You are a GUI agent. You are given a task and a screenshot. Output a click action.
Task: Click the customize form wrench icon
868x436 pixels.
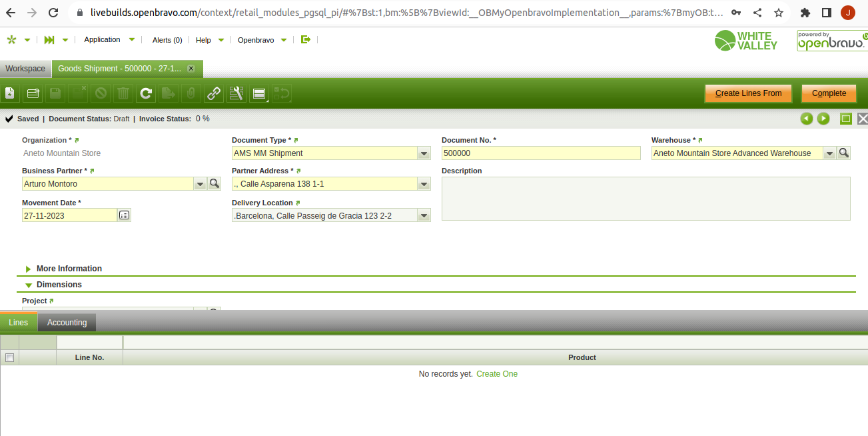(x=236, y=93)
